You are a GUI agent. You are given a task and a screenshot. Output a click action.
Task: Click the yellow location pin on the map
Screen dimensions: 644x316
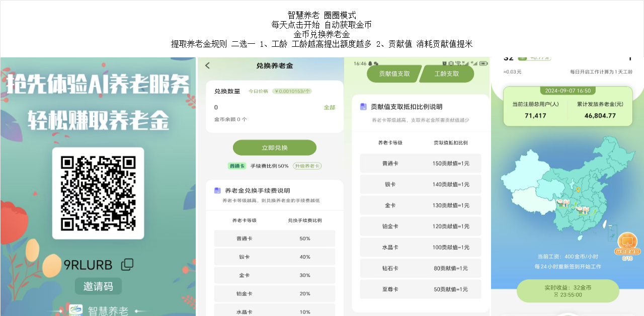pos(579,190)
